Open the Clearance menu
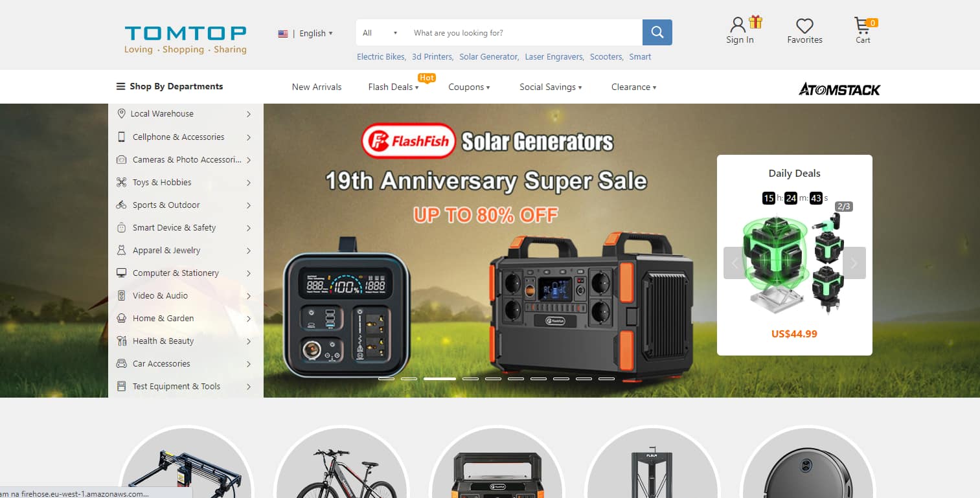980x498 pixels. click(633, 87)
